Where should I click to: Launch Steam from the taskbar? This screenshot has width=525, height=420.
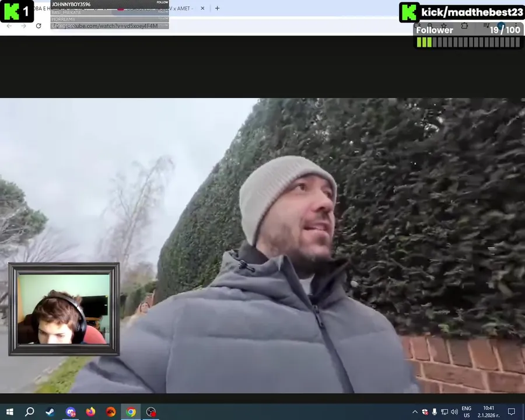50,412
